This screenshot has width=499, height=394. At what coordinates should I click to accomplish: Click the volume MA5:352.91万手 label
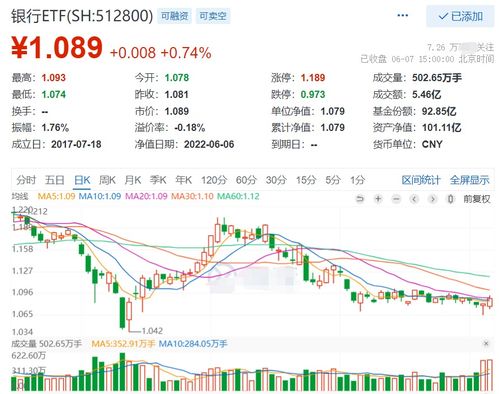[124, 343]
